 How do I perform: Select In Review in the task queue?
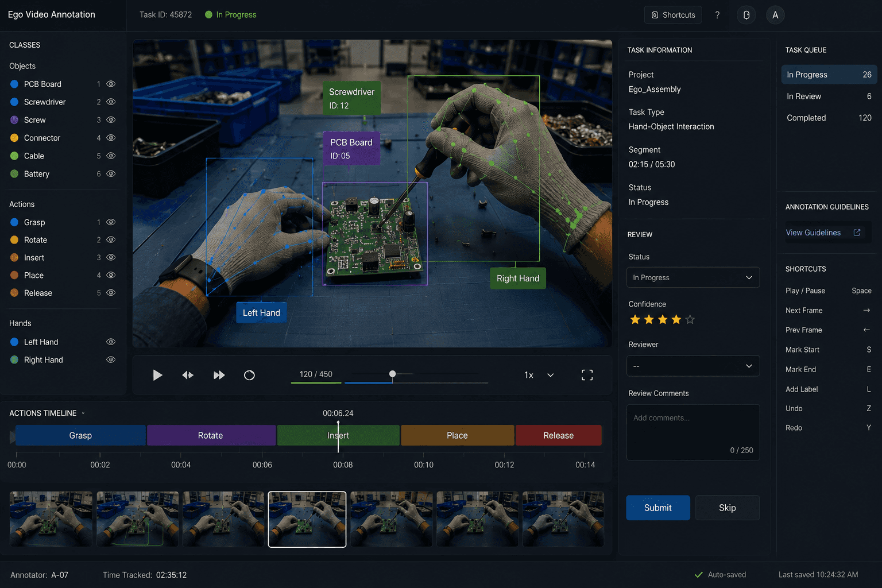pyautogui.click(x=829, y=96)
